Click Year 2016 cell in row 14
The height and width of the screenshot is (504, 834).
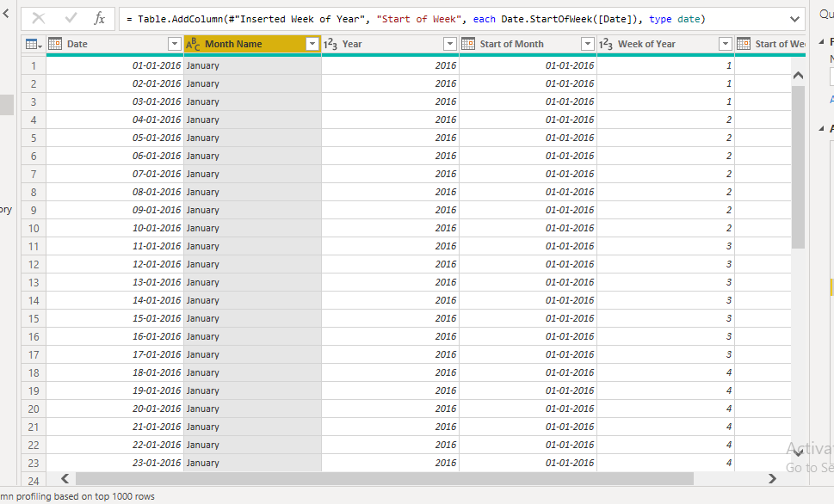(x=391, y=301)
